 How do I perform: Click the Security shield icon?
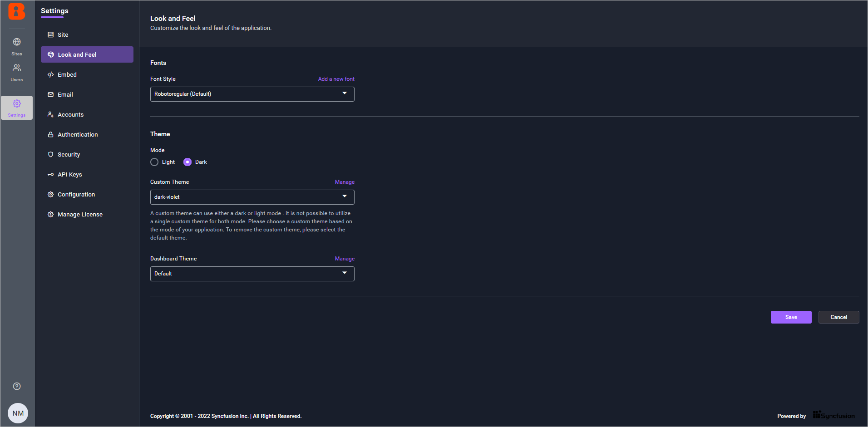click(x=51, y=155)
